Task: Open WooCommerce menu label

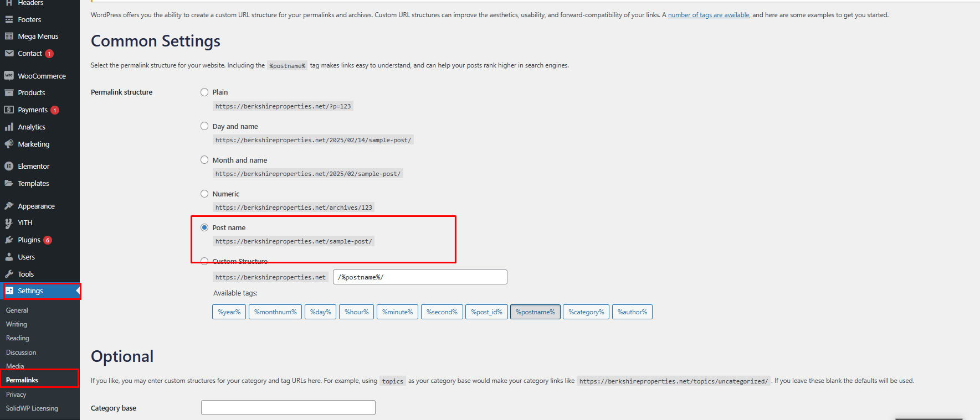Action: pyautogui.click(x=42, y=76)
